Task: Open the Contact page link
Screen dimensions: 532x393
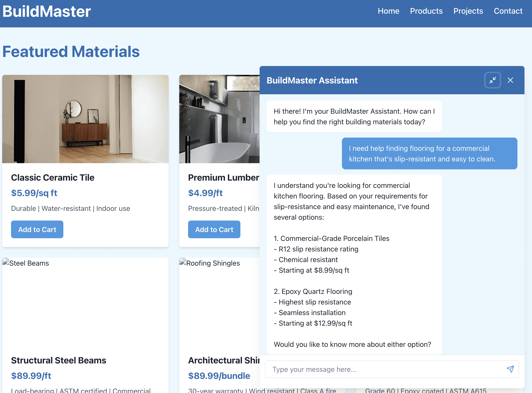Action: point(508,11)
